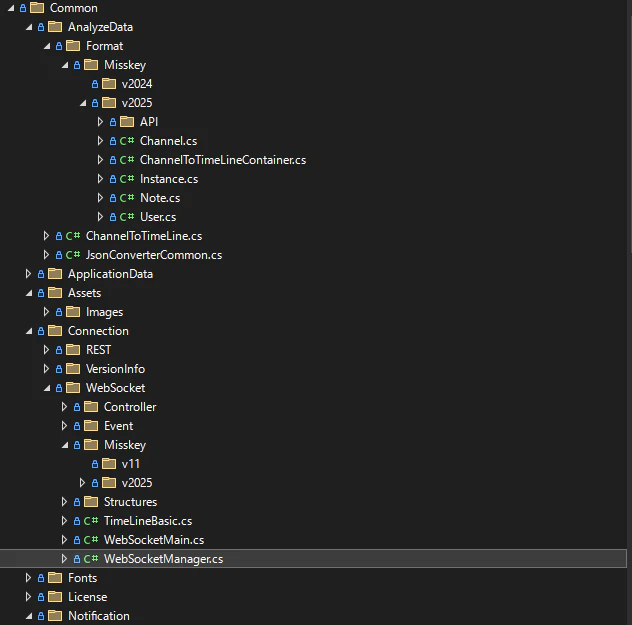Expand the Controller folder arrow
This screenshot has height=625, width=632.
[64, 407]
